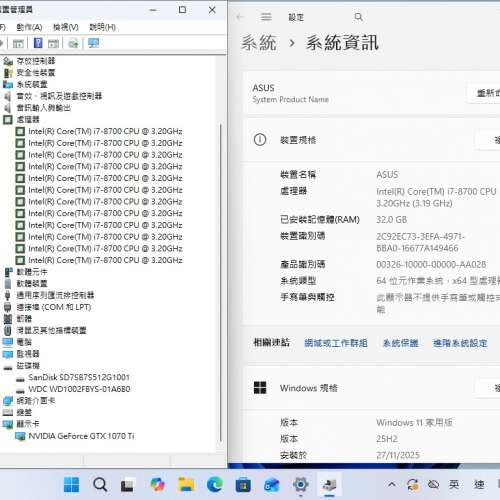Open taskbar Search

100,485
